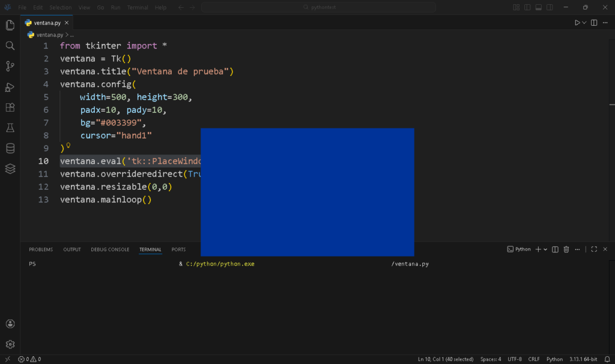Open the Source Control view

tap(10, 66)
